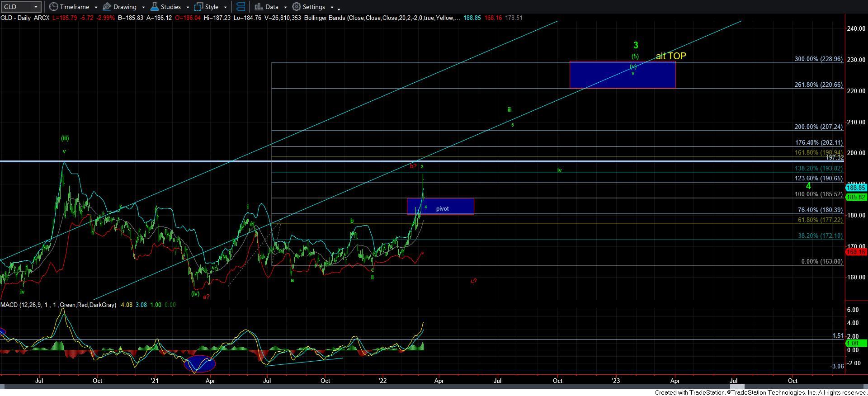Open the Settings menu label
The image size is (868, 396).
point(314,7)
